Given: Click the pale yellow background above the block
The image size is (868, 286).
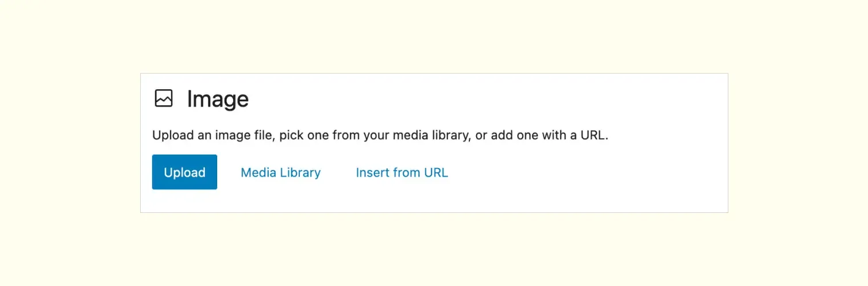Looking at the screenshot, I should pyautogui.click(x=434, y=35).
